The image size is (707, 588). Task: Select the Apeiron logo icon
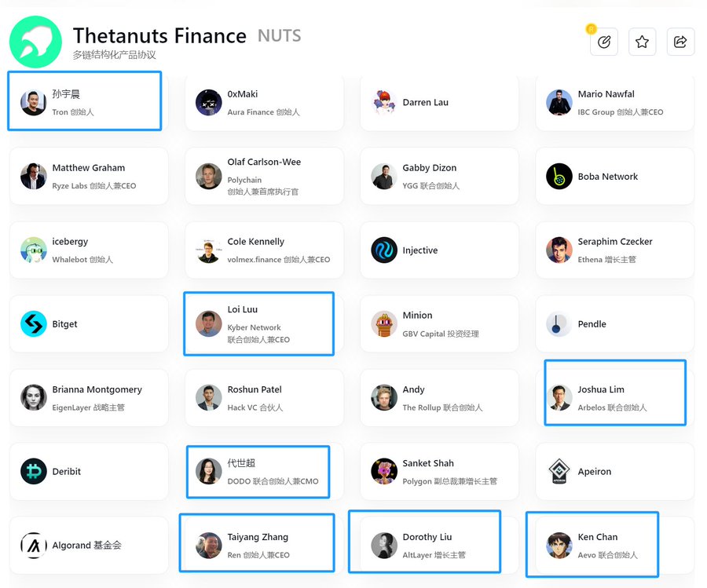pos(559,472)
